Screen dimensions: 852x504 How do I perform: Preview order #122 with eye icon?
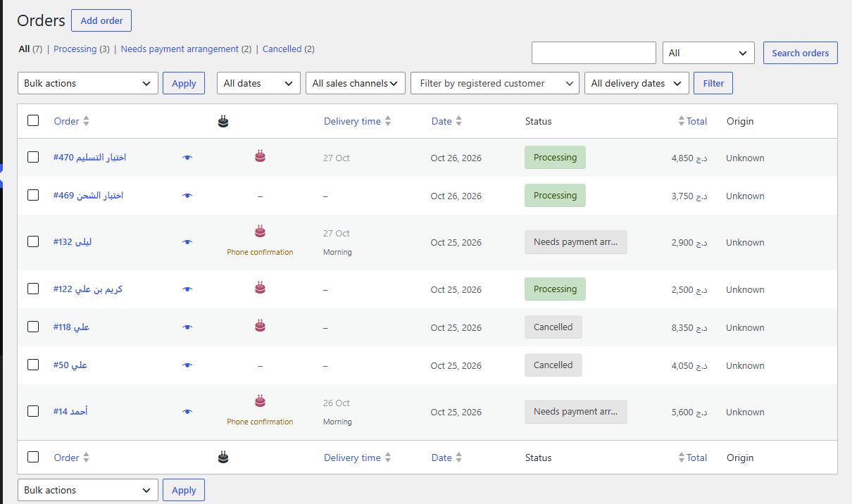coord(187,289)
